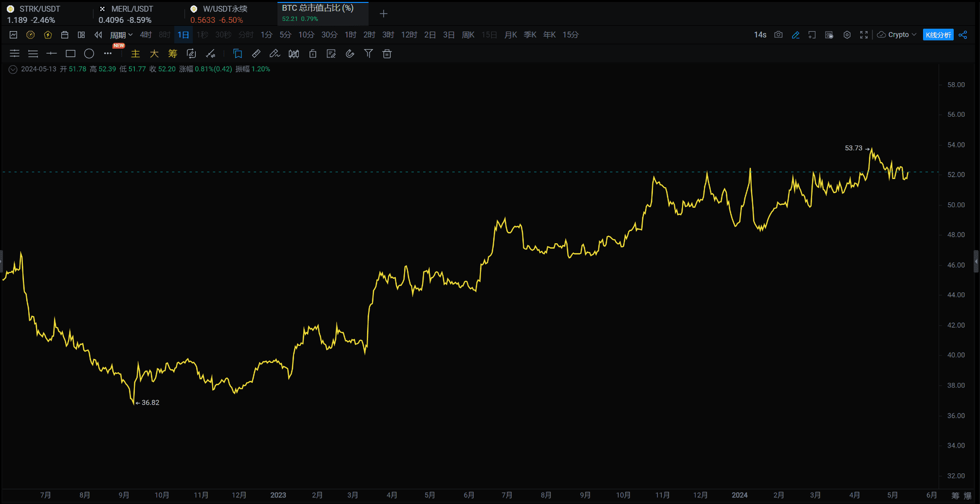Open the yellow compass indicator icon
Viewport: 980px width, 504px height.
pos(31,35)
